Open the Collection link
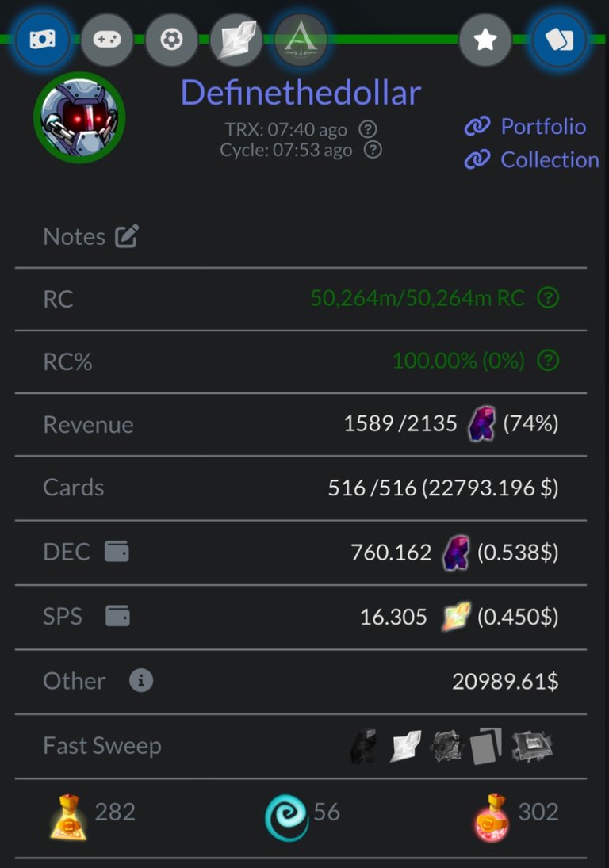 pyautogui.click(x=531, y=160)
